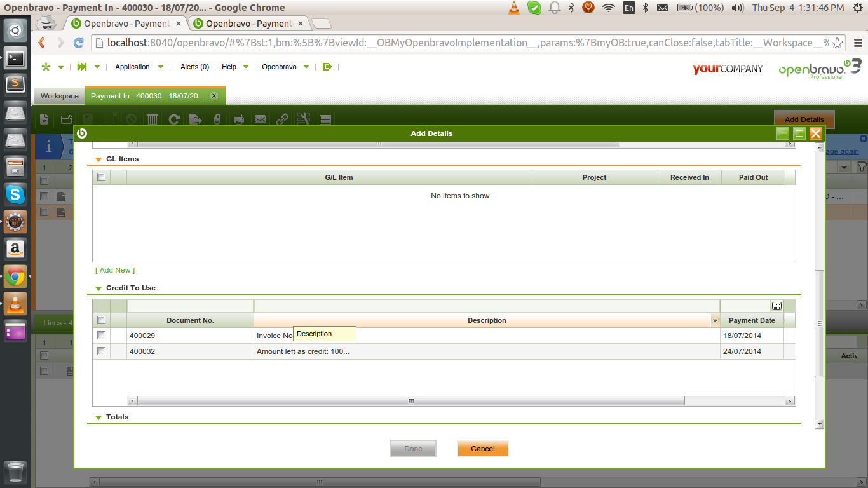The image size is (868, 488).
Task: Click the 24/07/2014 payment date cell
Action: [752, 351]
